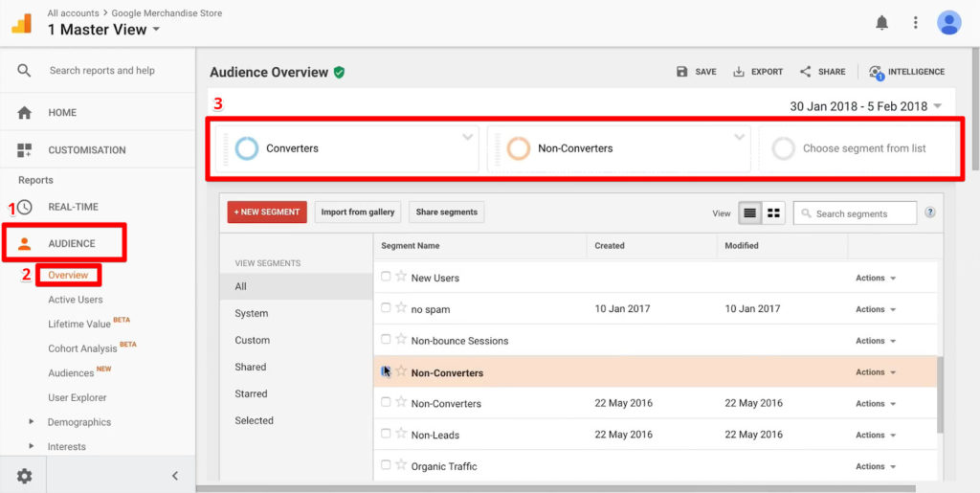Check the New Users segment checkbox
The width and height of the screenshot is (980, 493).
(x=386, y=277)
